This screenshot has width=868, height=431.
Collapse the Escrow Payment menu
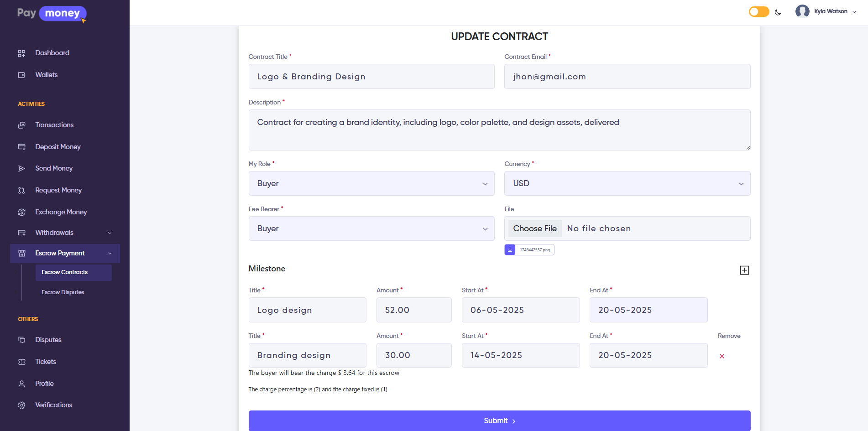tap(110, 254)
